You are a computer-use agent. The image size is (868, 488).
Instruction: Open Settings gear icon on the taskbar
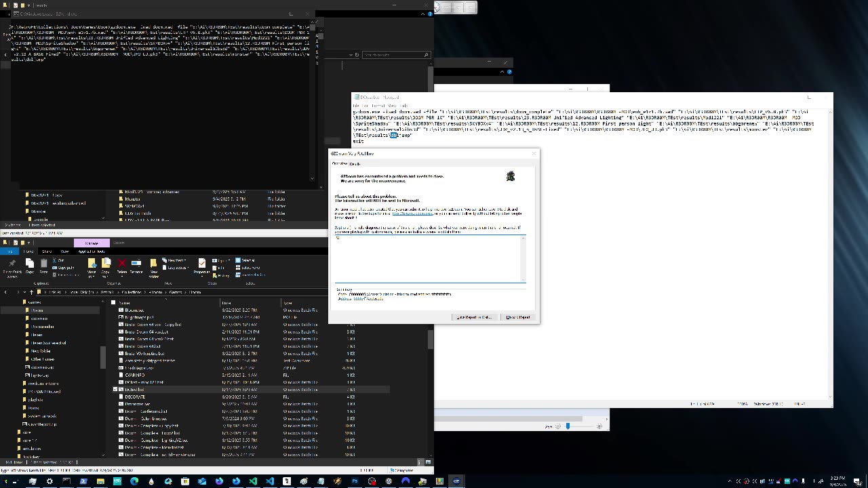click(50, 481)
